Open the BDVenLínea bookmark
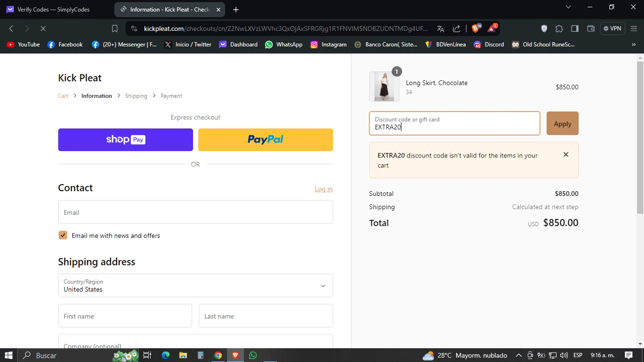Image resolution: width=644 pixels, height=362 pixels. [x=445, y=44]
